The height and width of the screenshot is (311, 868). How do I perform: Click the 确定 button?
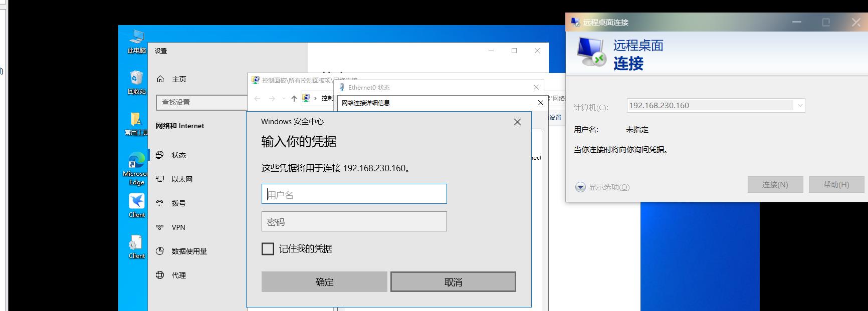point(324,282)
